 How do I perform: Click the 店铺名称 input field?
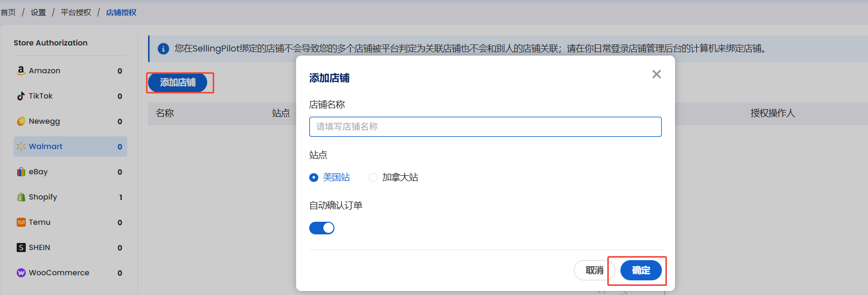(x=485, y=127)
